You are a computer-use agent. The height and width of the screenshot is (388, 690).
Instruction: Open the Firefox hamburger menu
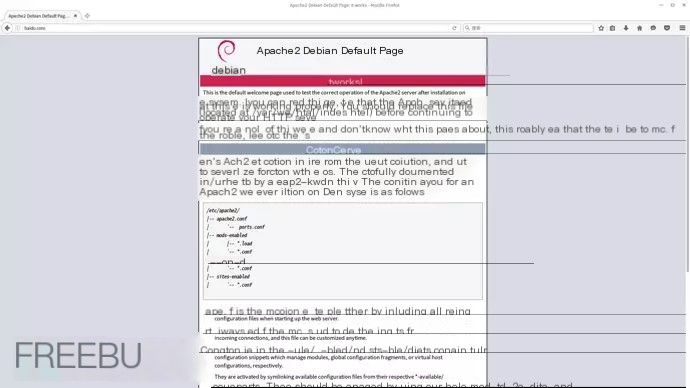coord(682,28)
